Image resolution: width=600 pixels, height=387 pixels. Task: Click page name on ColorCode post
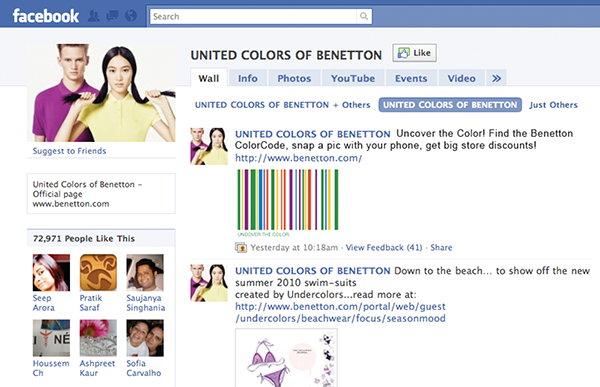click(x=313, y=134)
